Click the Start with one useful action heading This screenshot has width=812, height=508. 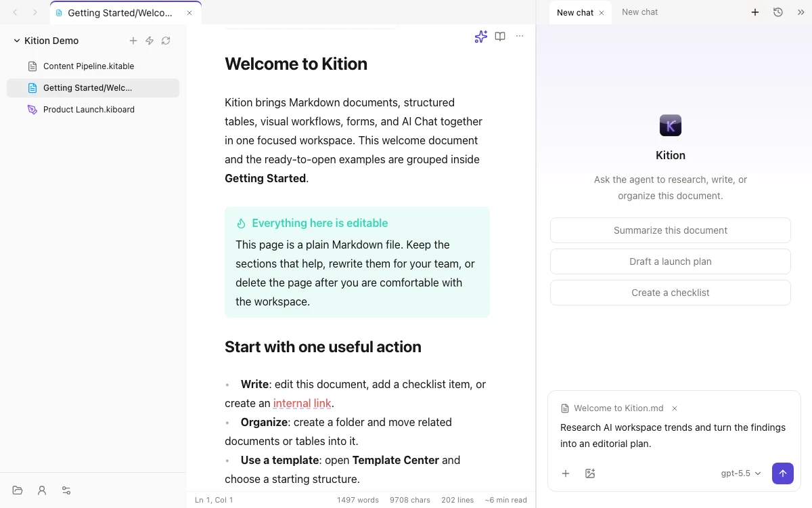coord(323,347)
